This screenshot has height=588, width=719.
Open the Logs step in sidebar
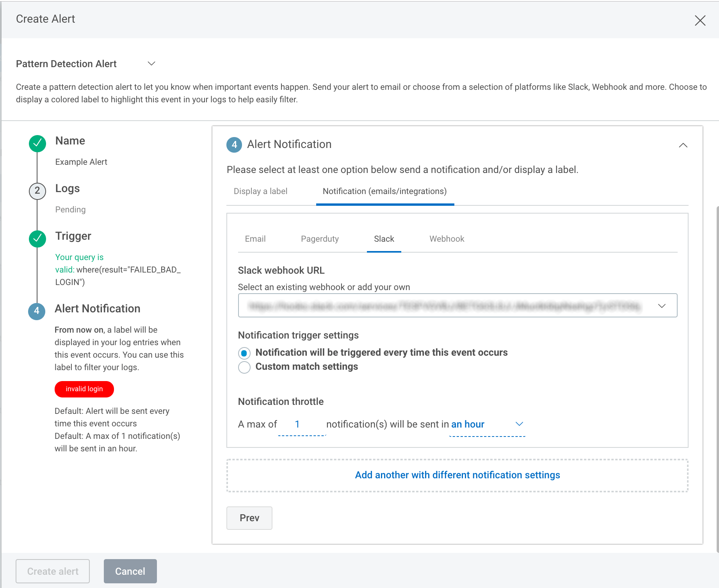[68, 189]
